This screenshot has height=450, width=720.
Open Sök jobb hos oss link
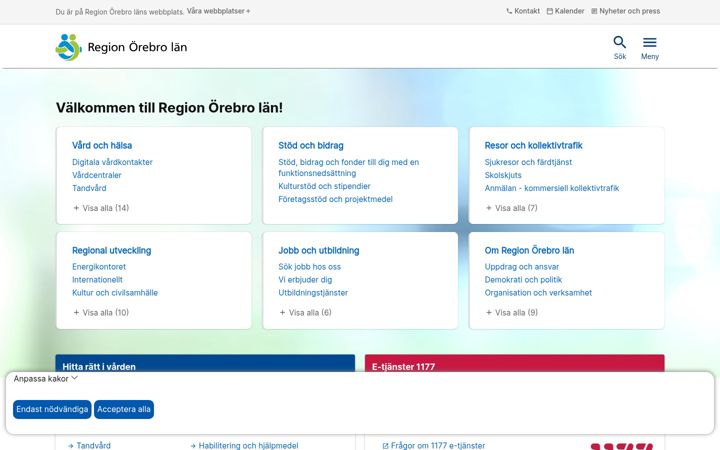coord(309,267)
